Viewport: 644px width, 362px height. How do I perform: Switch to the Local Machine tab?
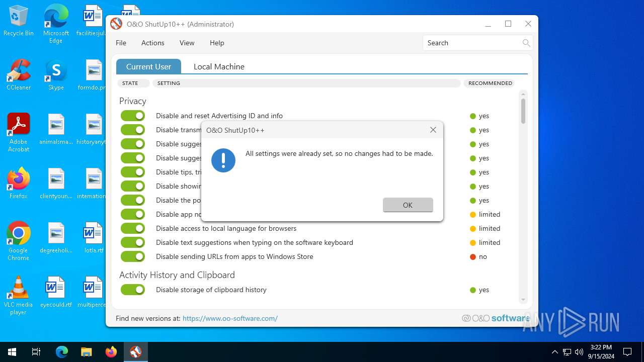tap(219, 66)
